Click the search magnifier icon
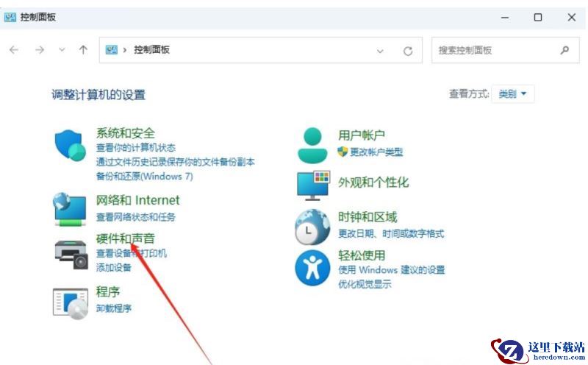The image size is (588, 365). pos(564,50)
